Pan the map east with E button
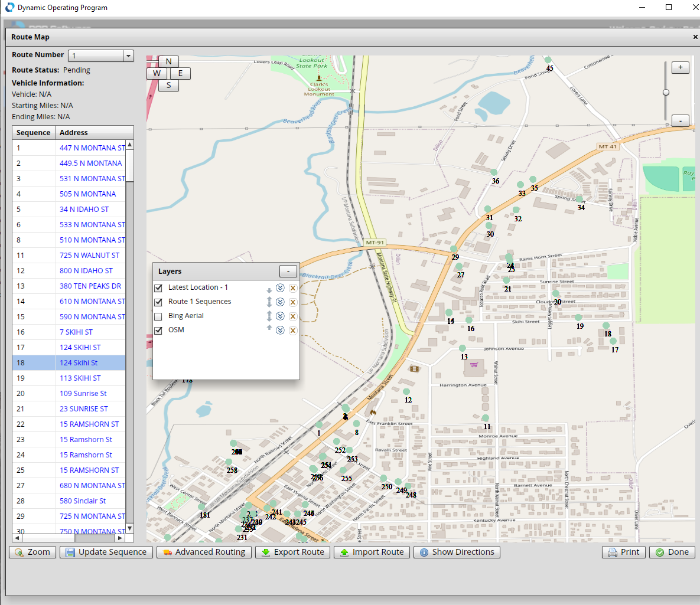 (180, 74)
